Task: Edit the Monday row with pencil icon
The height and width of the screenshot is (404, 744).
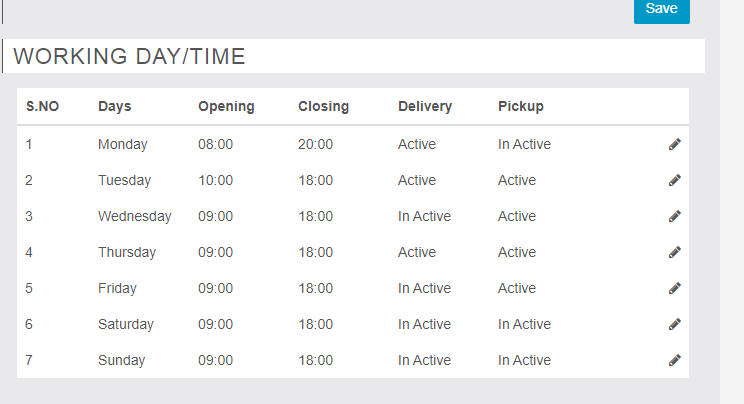Action: (675, 144)
